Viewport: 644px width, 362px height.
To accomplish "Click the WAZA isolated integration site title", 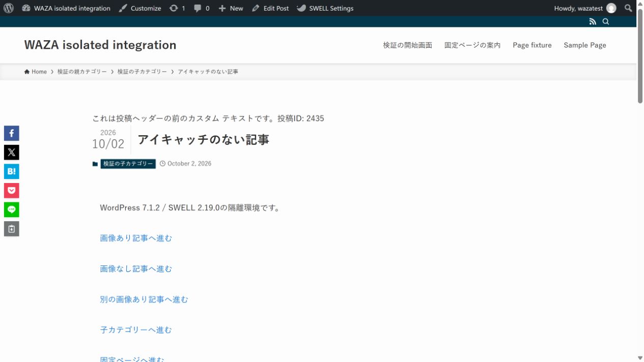I will [100, 45].
